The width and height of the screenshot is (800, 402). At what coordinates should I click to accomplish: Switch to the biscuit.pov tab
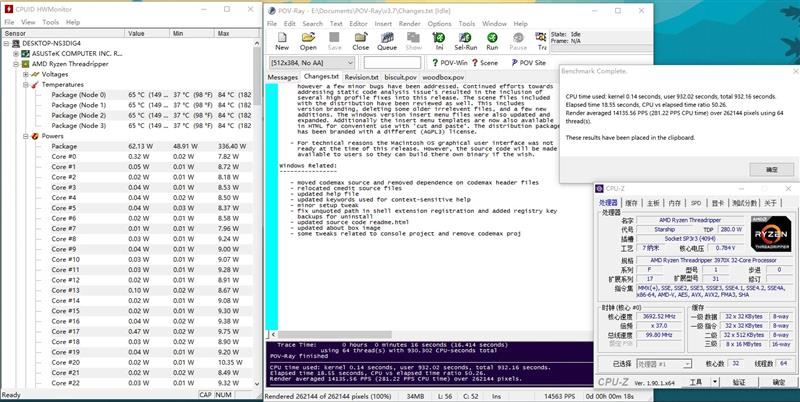click(401, 77)
